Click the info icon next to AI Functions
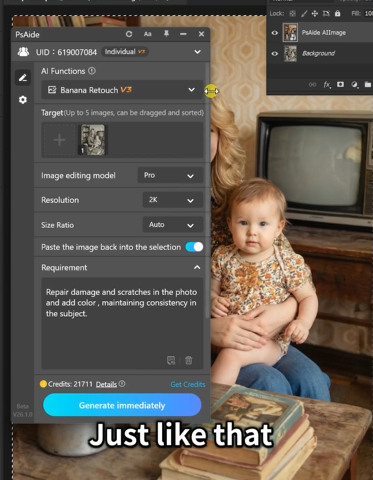Screen dimensions: 373x480 92,71
